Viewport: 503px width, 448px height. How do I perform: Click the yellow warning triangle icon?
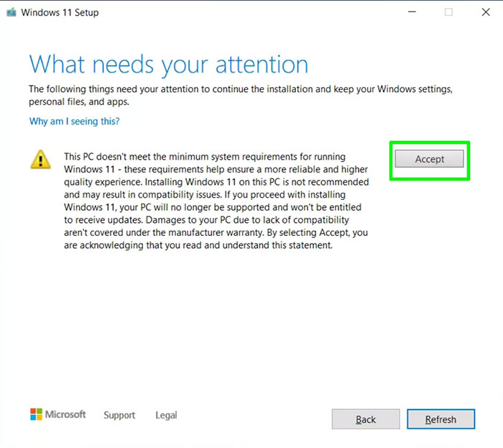point(40,159)
